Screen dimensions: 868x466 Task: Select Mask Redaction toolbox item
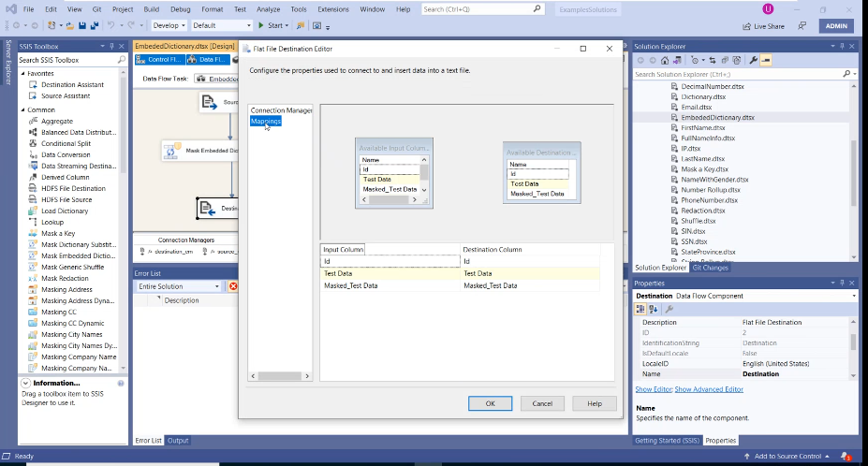coord(65,278)
